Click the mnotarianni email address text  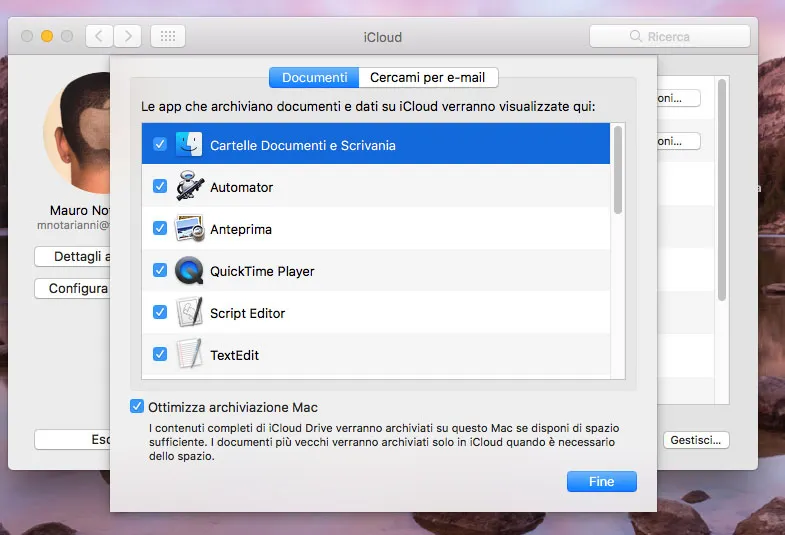click(73, 225)
